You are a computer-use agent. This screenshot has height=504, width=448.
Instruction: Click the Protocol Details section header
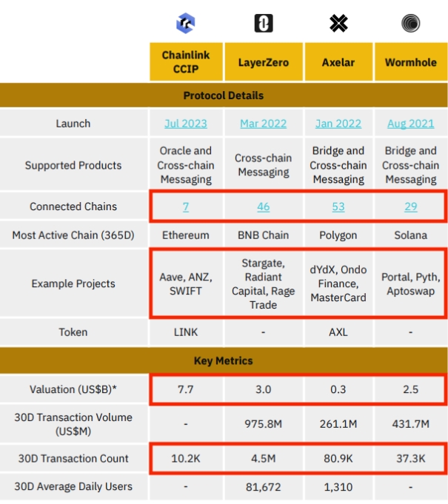point(224,95)
